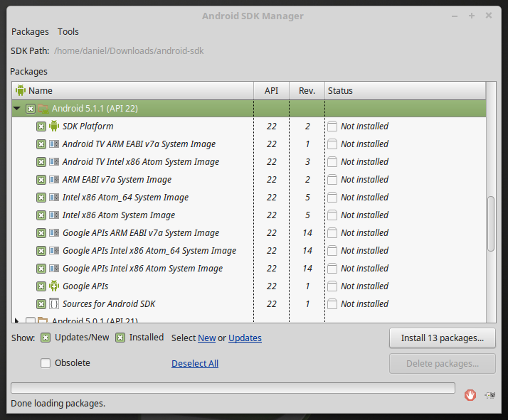This screenshot has width=508, height=420.
Task: Click the Intel x86 Atom_64 System Image icon
Action: 54,197
